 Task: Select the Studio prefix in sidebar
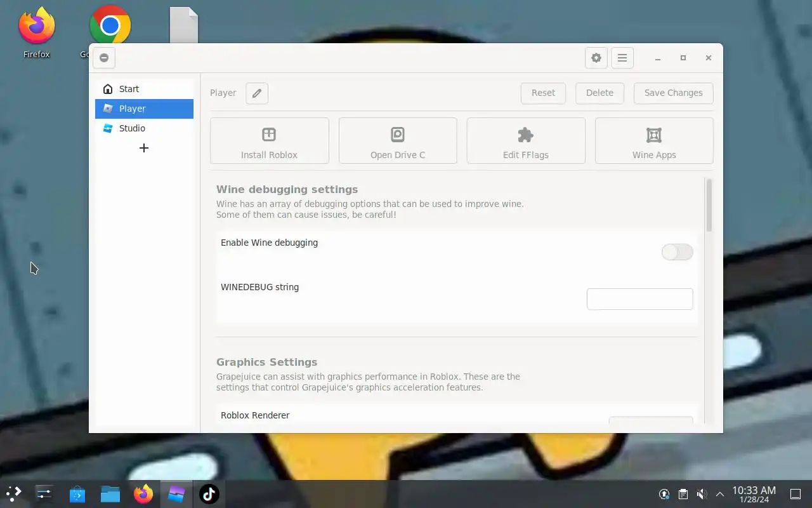click(x=144, y=128)
